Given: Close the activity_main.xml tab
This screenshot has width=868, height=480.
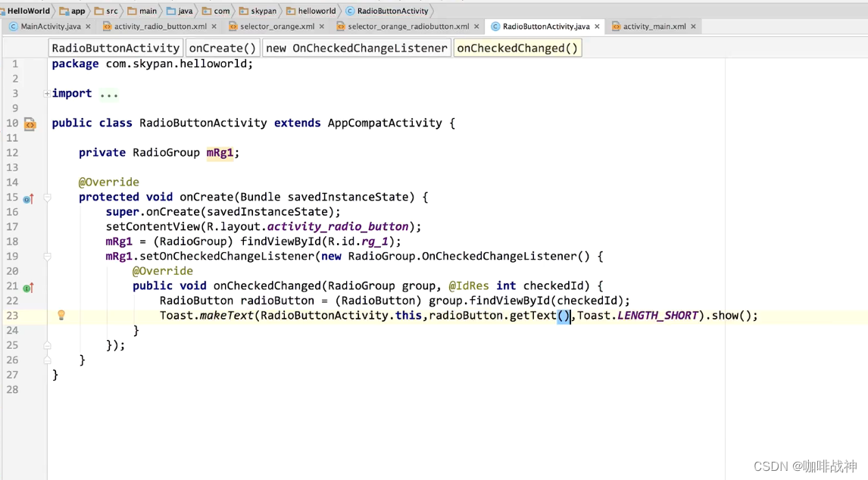Looking at the screenshot, I should (x=693, y=26).
